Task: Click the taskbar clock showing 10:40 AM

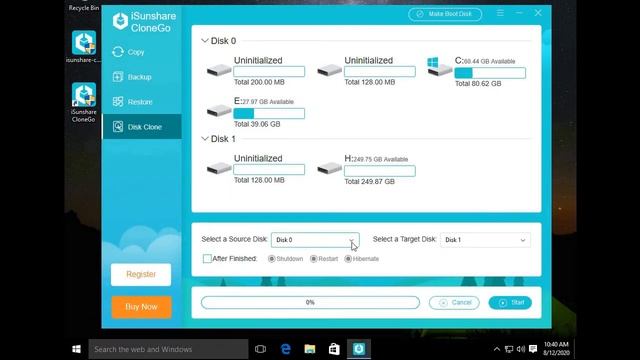Action: click(556, 349)
